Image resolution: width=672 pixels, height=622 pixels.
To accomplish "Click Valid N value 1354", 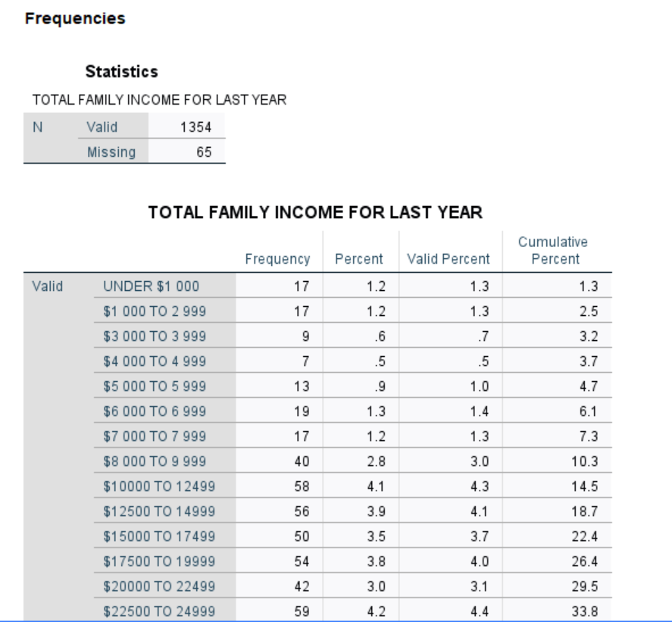I will click(x=196, y=127).
